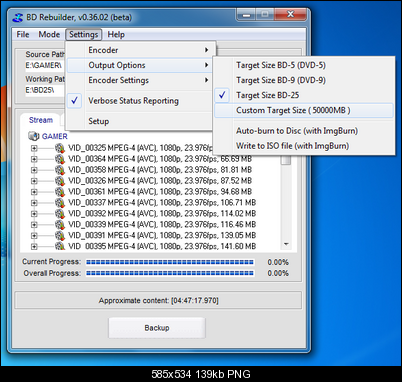Image resolution: width=402 pixels, height=382 pixels.
Task: Open the File menu
Action: [23, 34]
